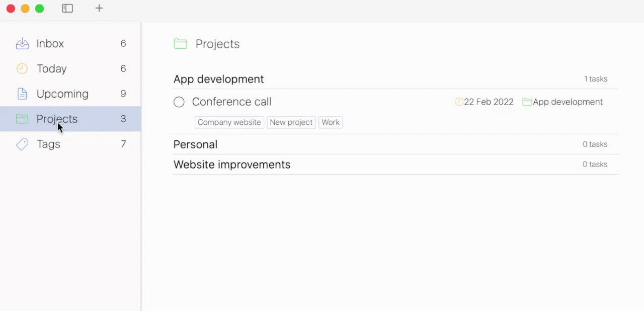Switch to the Upcoming view
This screenshot has width=644, height=311.
pyautogui.click(x=70, y=94)
